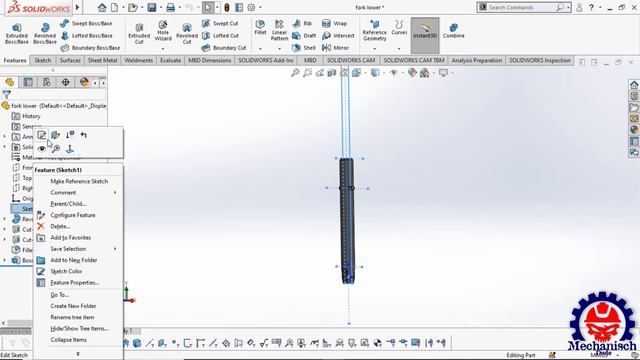This screenshot has height=360, width=640.
Task: Choose the Rib tool
Action: (x=302, y=24)
